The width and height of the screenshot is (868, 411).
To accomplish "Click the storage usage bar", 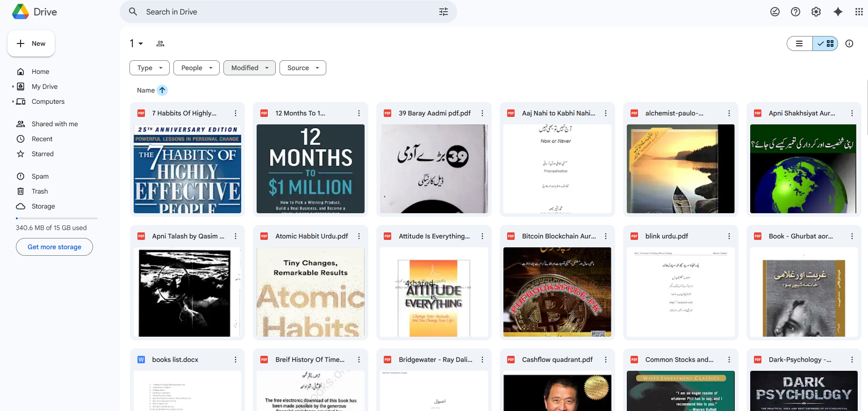I will point(57,218).
